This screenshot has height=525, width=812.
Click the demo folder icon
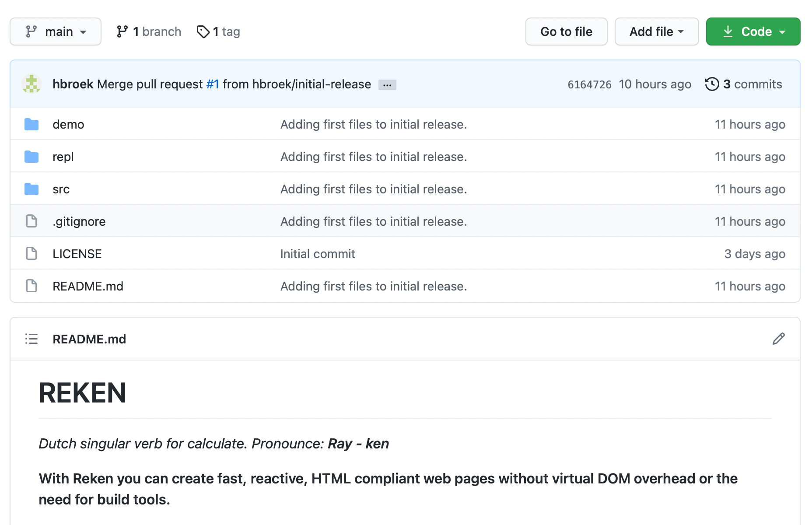[31, 124]
